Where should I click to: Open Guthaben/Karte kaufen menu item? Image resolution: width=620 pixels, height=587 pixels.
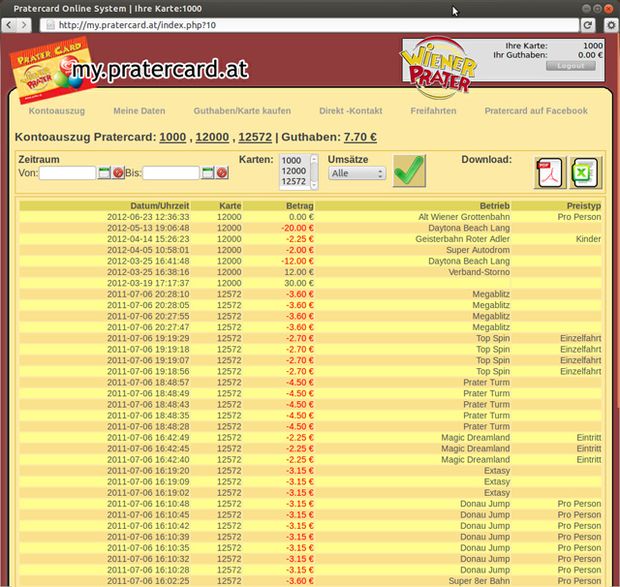[242, 111]
